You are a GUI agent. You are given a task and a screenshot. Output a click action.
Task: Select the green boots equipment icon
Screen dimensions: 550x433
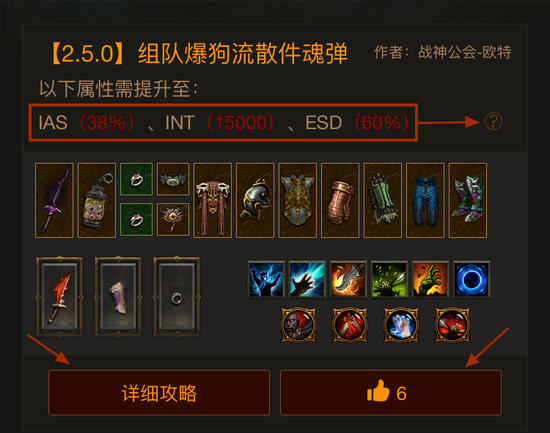[468, 200]
